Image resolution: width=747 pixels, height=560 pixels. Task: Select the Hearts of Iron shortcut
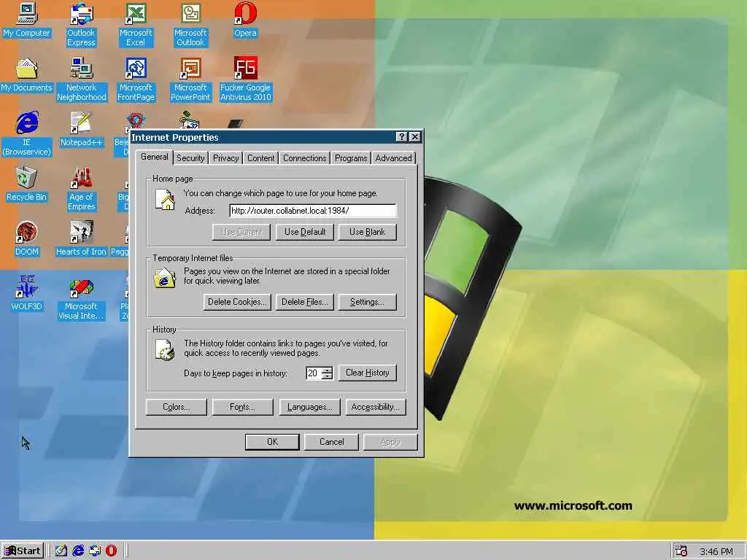(81, 238)
